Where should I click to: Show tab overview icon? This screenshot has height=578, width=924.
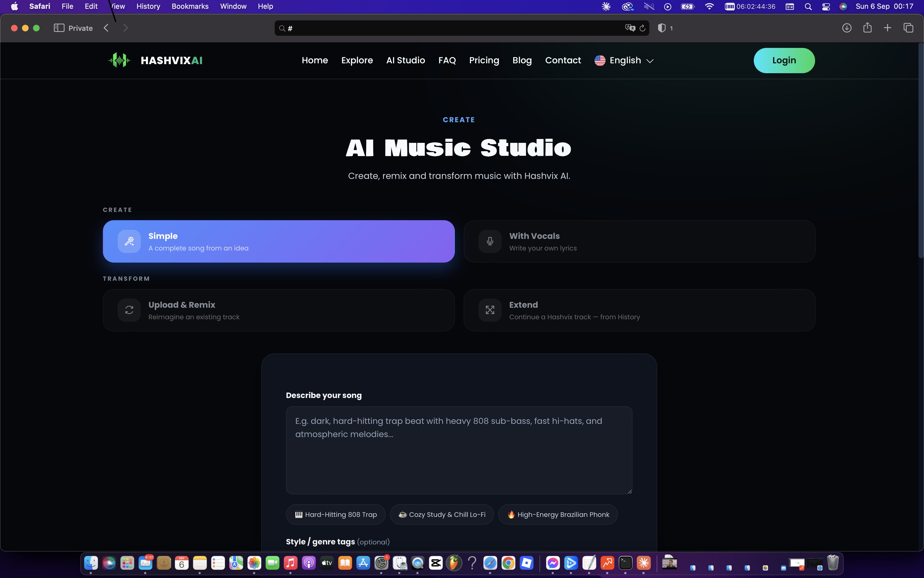(908, 28)
